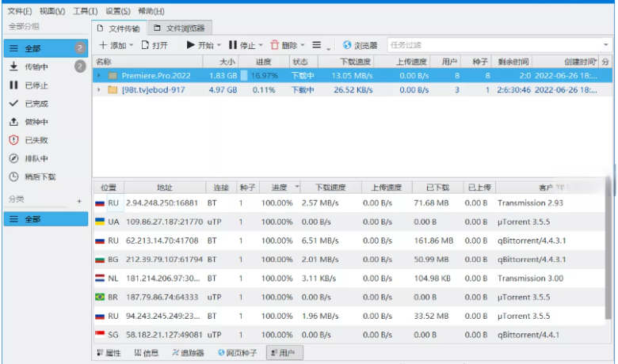Sort tasks by 名称 column header
This screenshot has width=618, height=364.
click(148, 62)
